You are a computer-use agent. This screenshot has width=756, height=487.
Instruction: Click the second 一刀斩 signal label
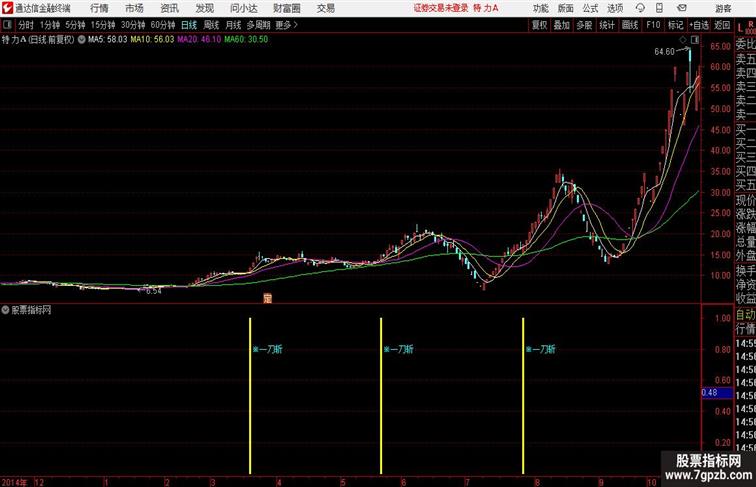coord(398,349)
